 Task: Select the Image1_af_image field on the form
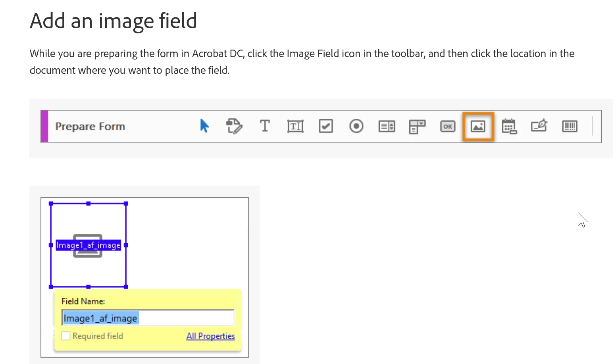tap(89, 245)
